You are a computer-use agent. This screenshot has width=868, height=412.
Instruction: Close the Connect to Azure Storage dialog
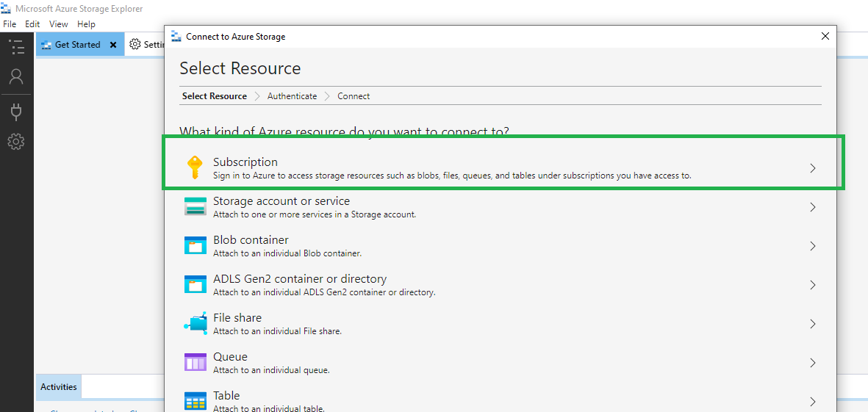point(825,37)
